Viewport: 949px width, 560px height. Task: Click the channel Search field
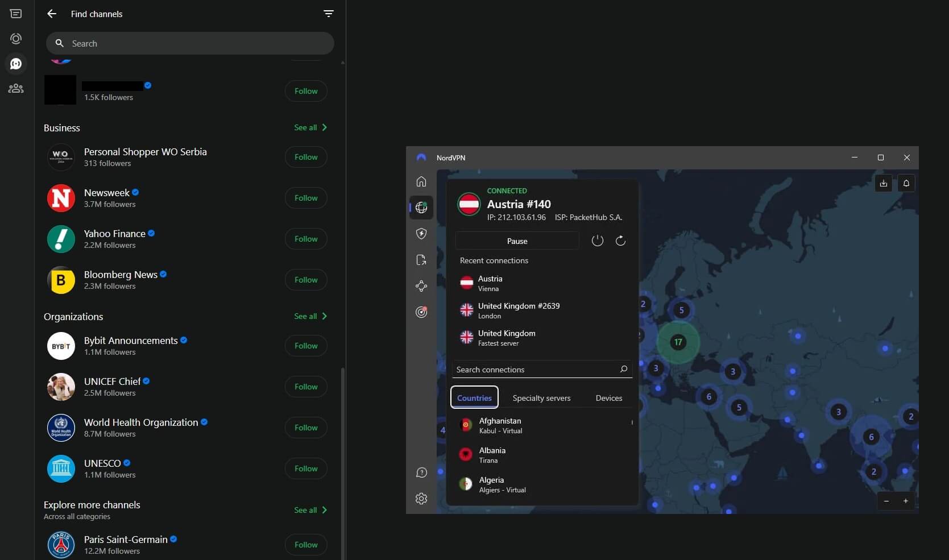point(190,43)
